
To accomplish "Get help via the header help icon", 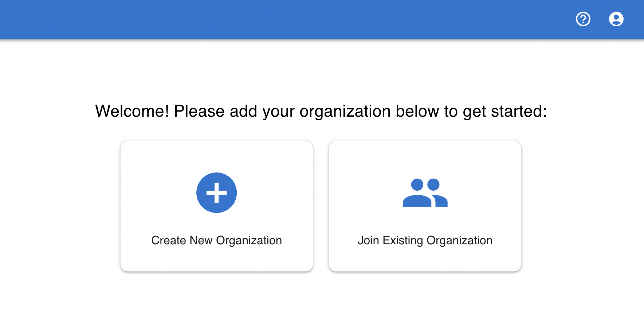I will point(583,19).
